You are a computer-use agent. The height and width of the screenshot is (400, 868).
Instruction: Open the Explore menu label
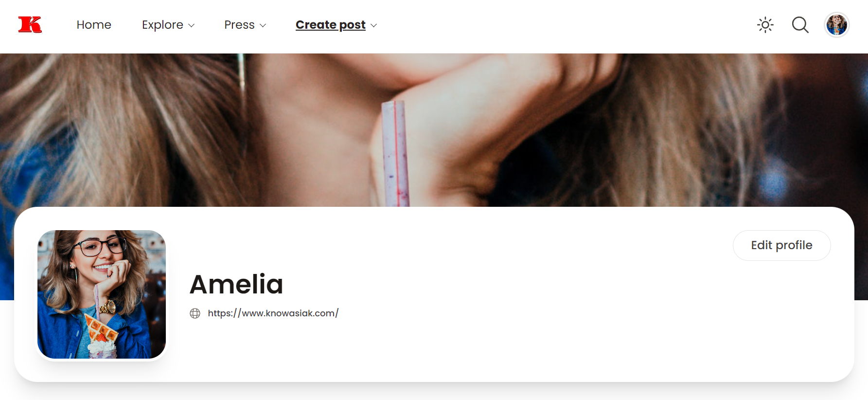point(162,25)
